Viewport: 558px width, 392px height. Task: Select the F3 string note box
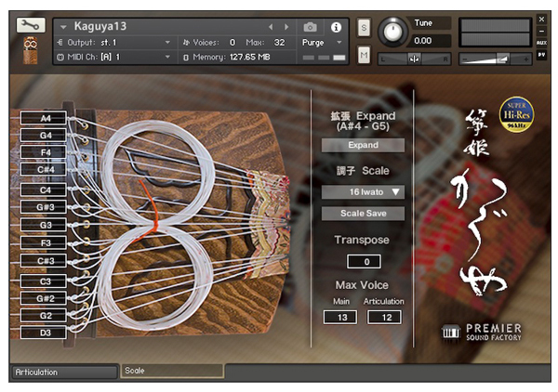point(44,243)
